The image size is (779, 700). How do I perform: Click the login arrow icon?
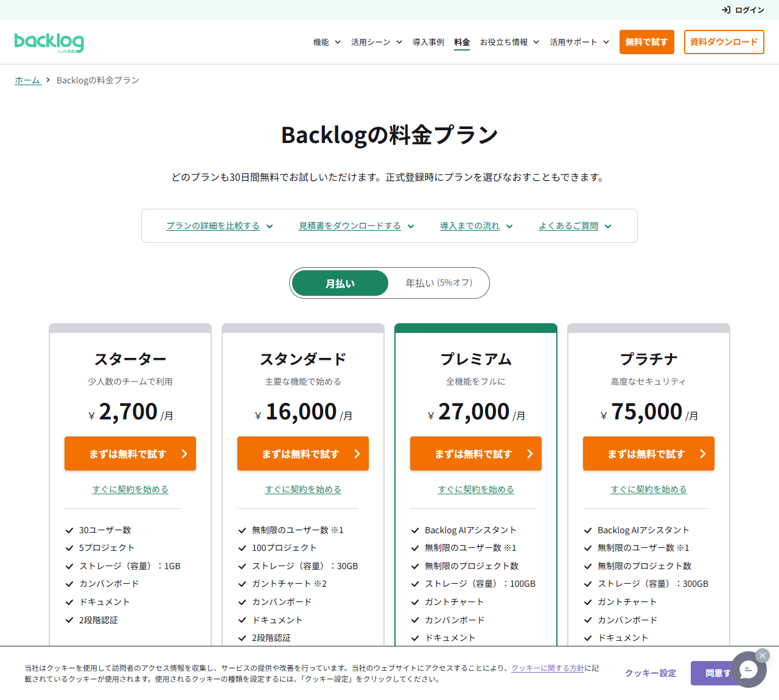(726, 10)
